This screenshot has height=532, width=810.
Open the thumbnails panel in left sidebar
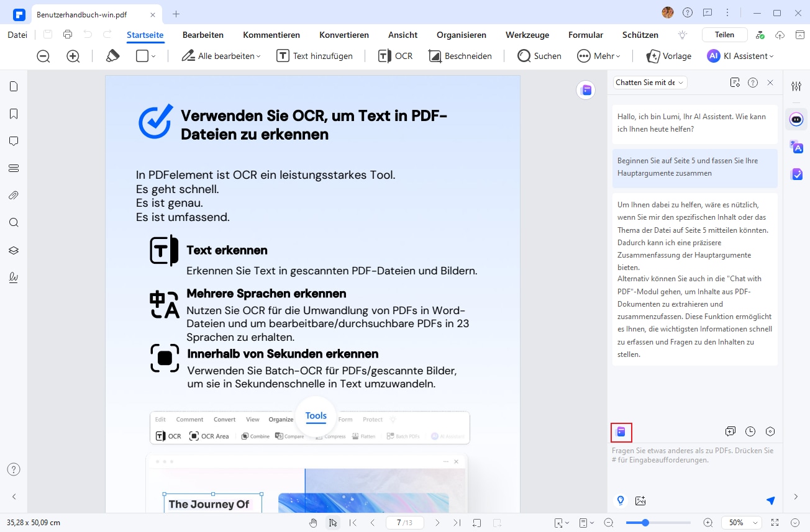point(14,87)
